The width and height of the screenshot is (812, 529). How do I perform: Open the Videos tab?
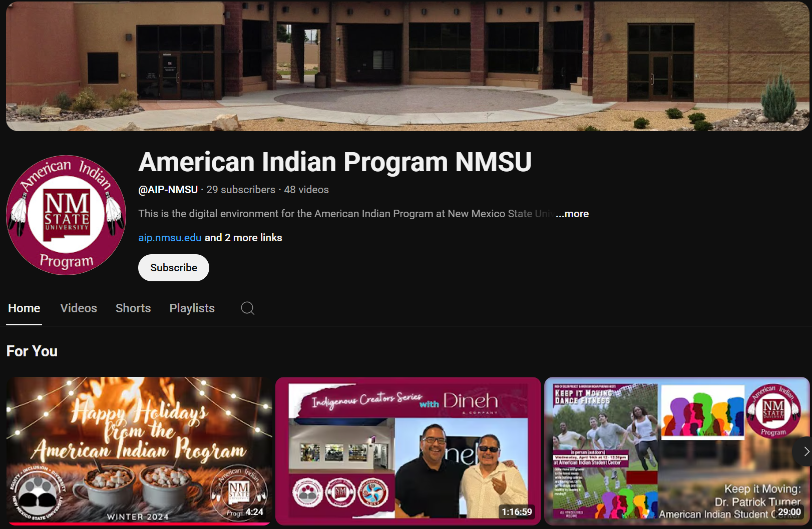pos(79,308)
